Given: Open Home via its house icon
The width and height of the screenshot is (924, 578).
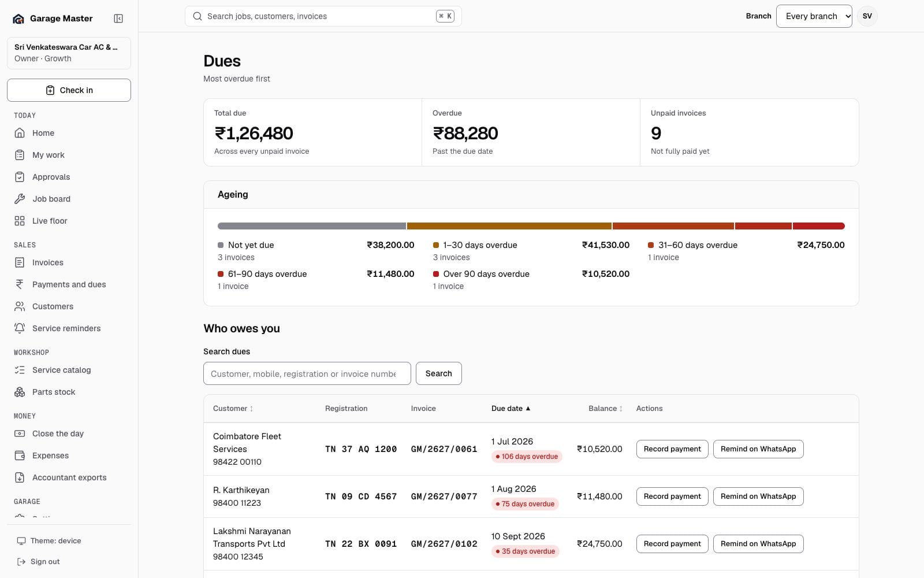Looking at the screenshot, I should (x=20, y=133).
